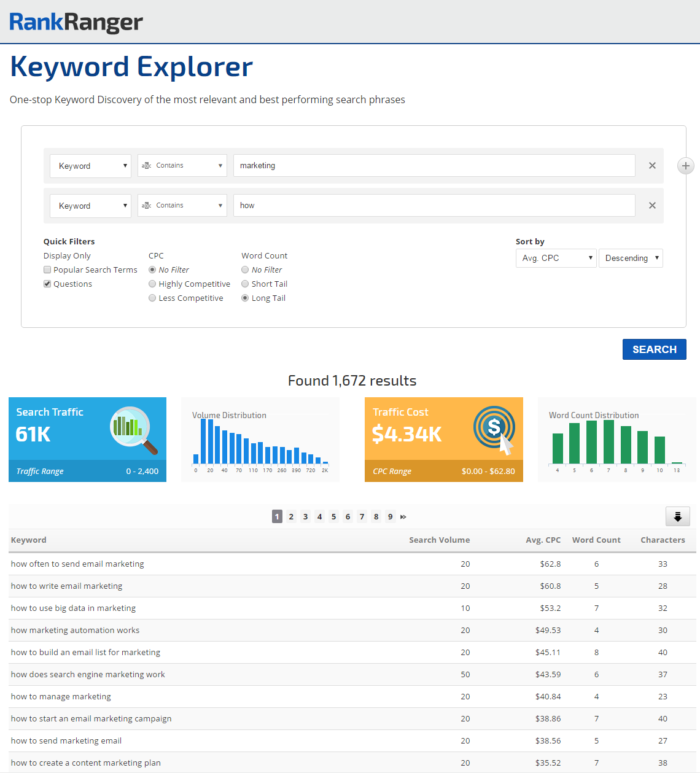Screen dimensions: 700x773
Task: Add a new filter row with plus icon
Action: (x=685, y=166)
